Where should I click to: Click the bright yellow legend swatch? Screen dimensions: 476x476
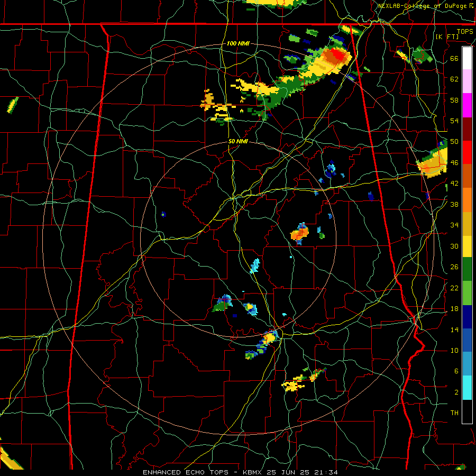point(467,246)
